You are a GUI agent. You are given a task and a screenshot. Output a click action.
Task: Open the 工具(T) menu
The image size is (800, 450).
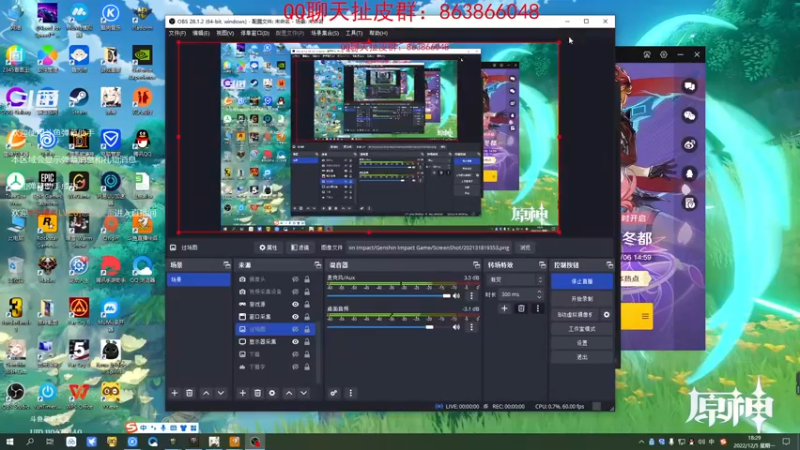pos(354,33)
